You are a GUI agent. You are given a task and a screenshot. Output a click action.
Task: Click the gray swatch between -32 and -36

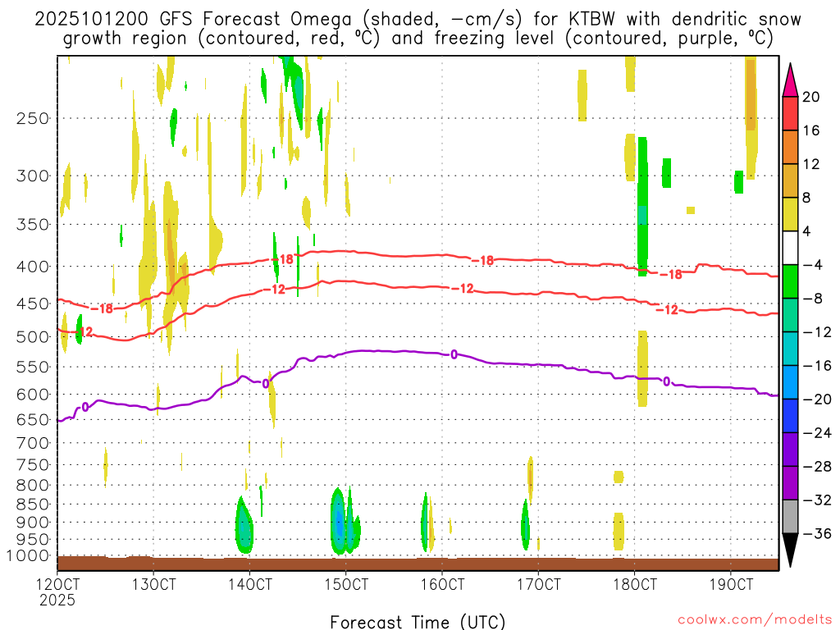[x=790, y=517]
